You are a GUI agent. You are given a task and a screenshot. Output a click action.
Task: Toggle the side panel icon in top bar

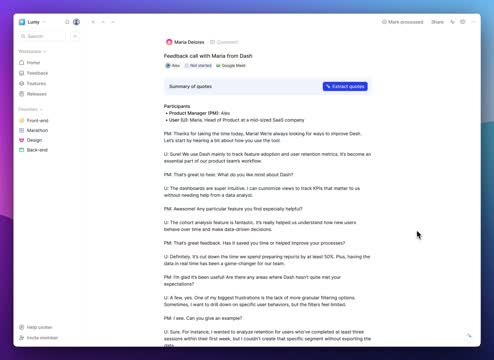point(463,22)
